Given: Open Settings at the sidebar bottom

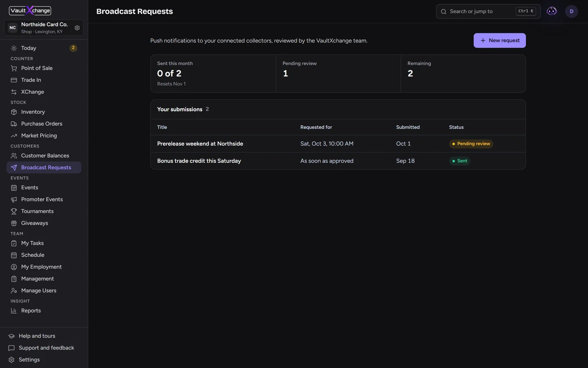Looking at the screenshot, I should point(44,360).
